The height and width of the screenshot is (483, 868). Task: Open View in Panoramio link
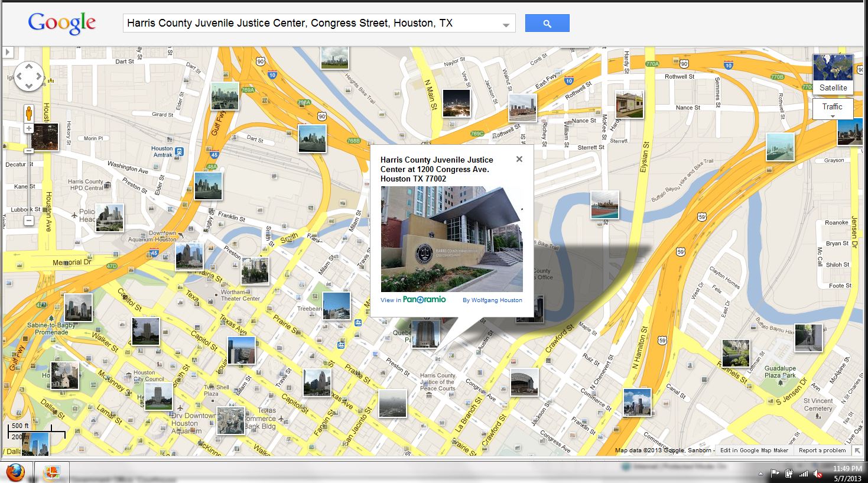413,300
